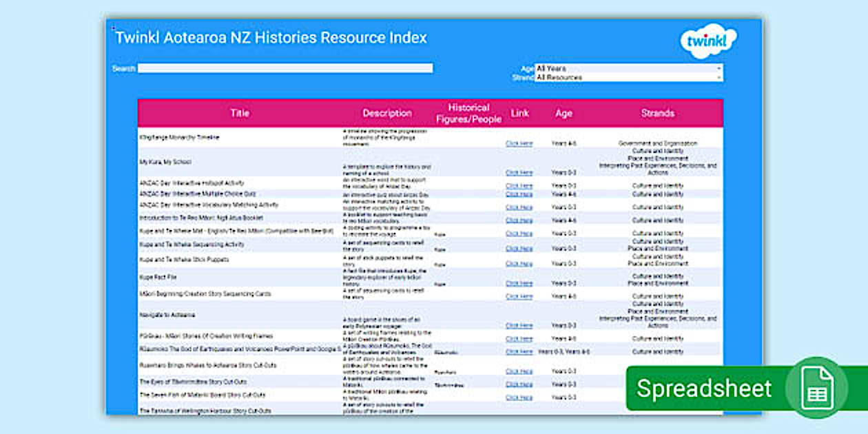Open Click Here link for My Kura, My School

pos(519,171)
